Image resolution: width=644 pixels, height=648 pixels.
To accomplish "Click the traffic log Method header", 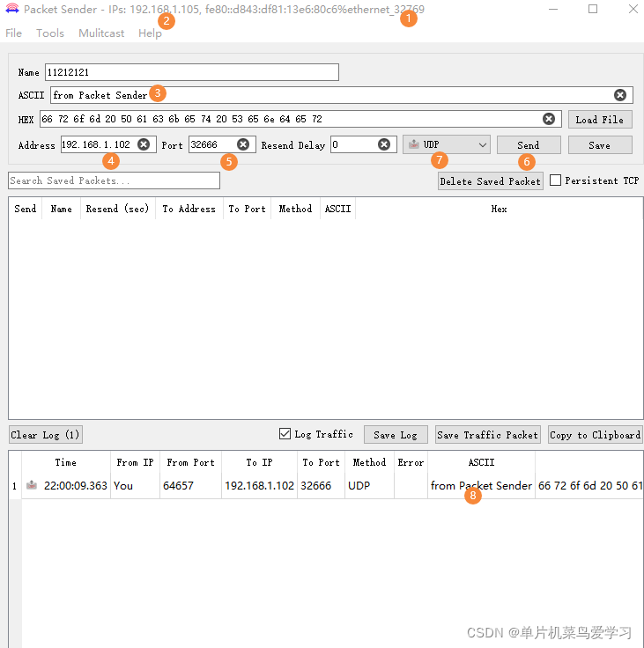I will click(x=369, y=462).
